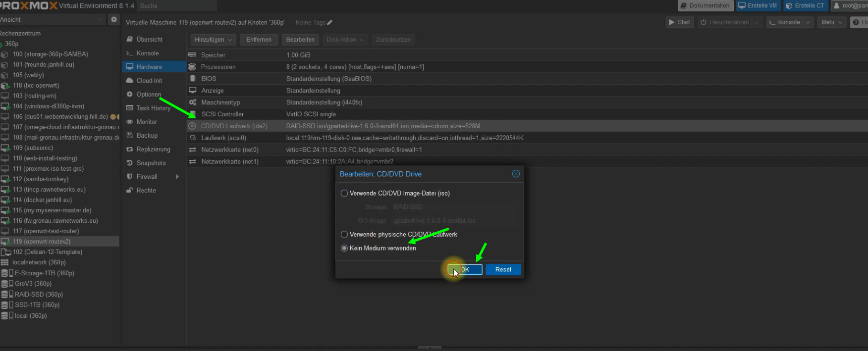Click the Replizierung icon in the VM menu

129,150
